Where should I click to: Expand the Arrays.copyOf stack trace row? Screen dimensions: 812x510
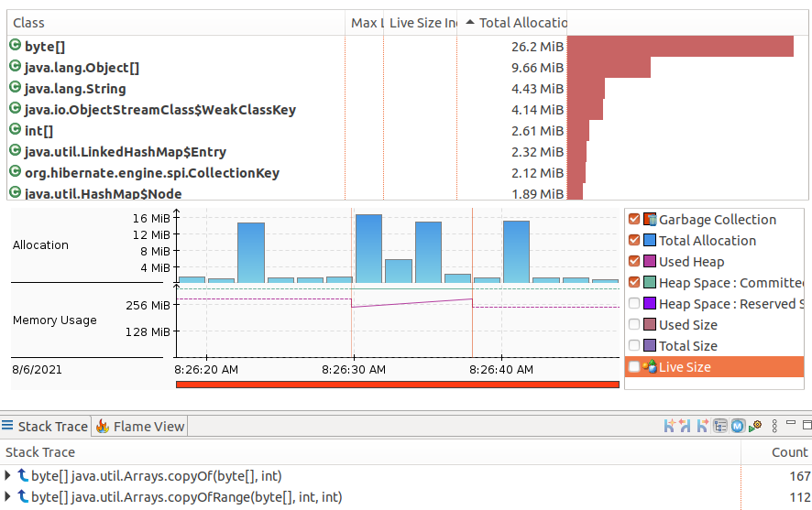tap(8, 475)
